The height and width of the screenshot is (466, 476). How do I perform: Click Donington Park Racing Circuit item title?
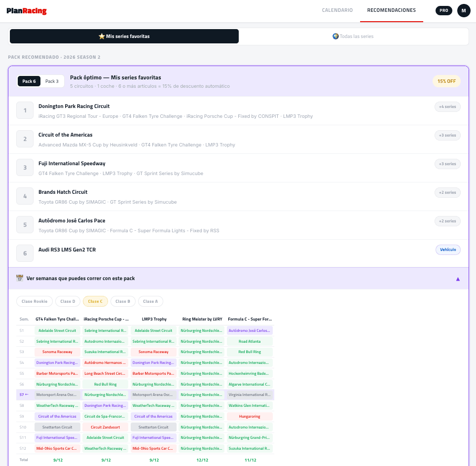click(x=74, y=106)
